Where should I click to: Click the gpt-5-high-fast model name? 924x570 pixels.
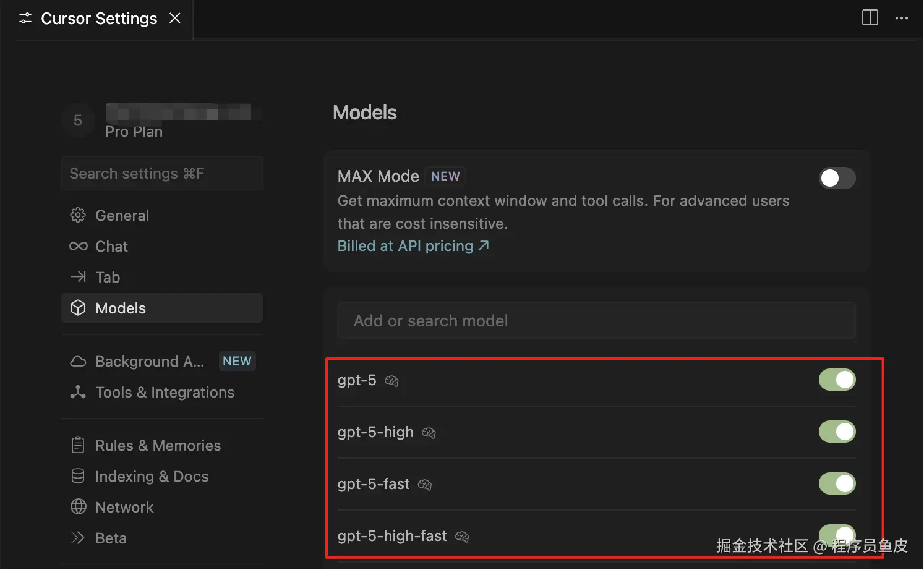click(392, 536)
